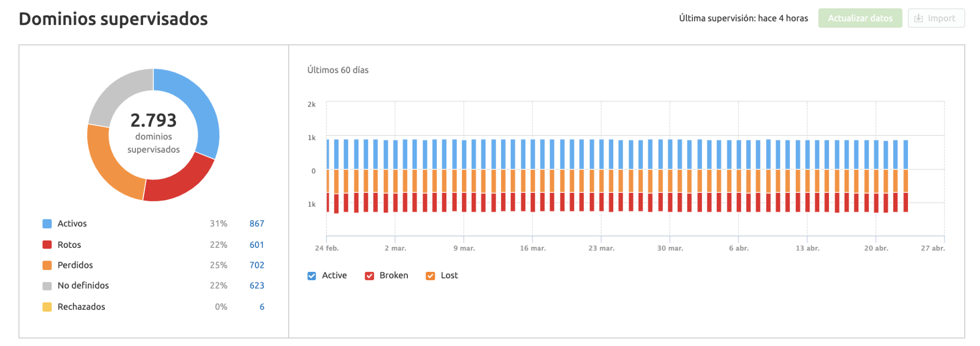980x346 pixels.
Task: Click the yellow Rechazados legend swatch
Action: click(47, 307)
